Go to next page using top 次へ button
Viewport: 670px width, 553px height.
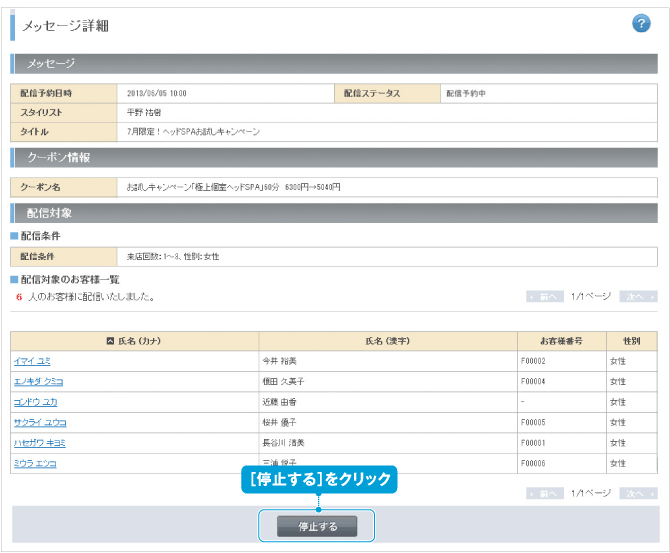(x=637, y=297)
